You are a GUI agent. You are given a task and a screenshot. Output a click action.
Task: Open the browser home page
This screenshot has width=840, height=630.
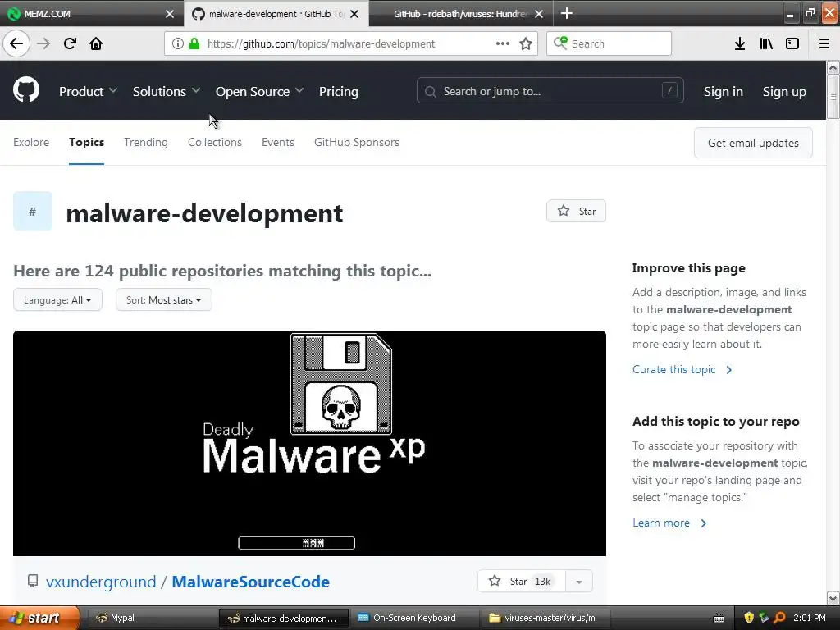[x=96, y=43]
